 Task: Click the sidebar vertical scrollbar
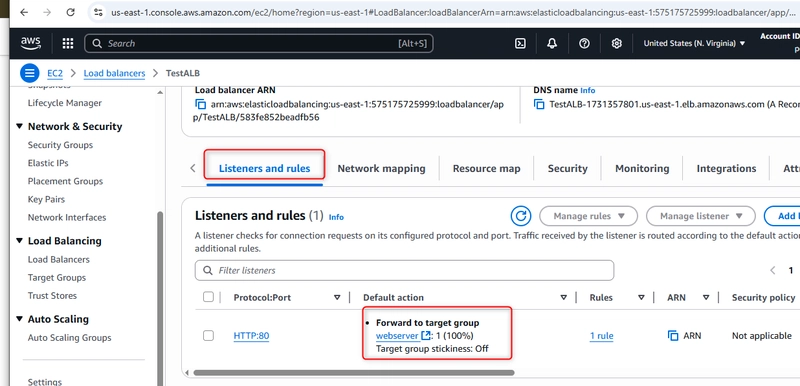coord(160,298)
